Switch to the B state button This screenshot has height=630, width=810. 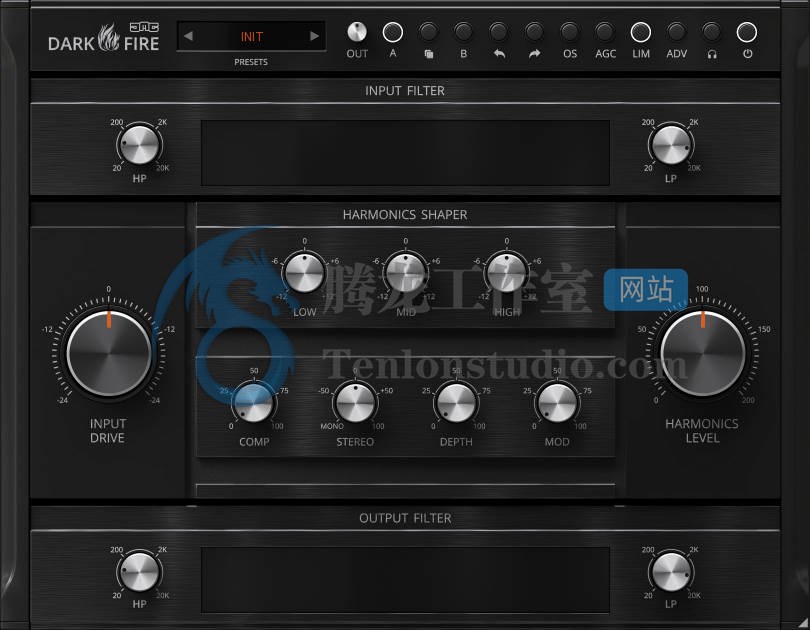point(463,33)
